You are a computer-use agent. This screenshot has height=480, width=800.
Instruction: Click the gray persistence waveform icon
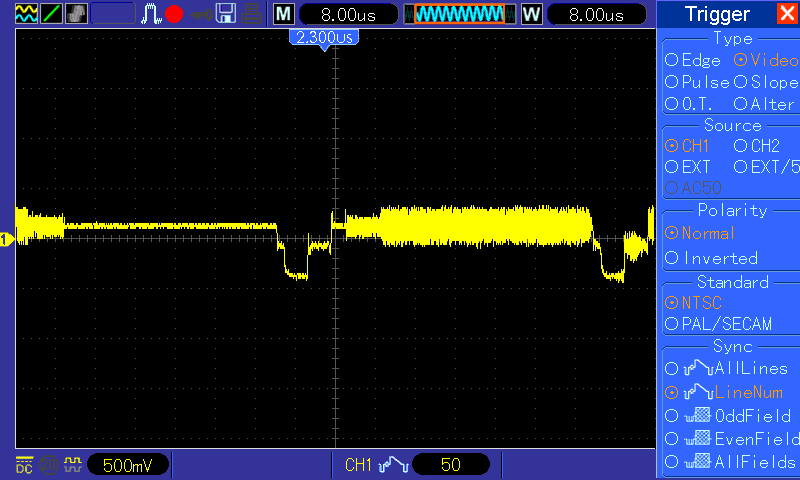pos(76,14)
